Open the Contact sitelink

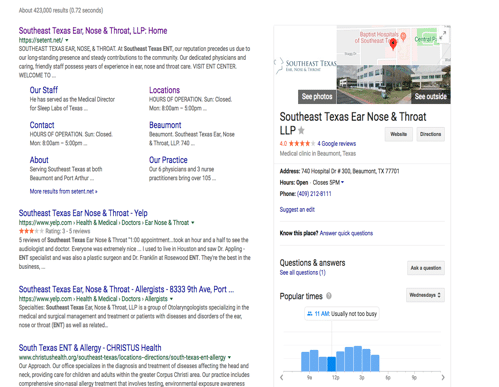tap(42, 125)
